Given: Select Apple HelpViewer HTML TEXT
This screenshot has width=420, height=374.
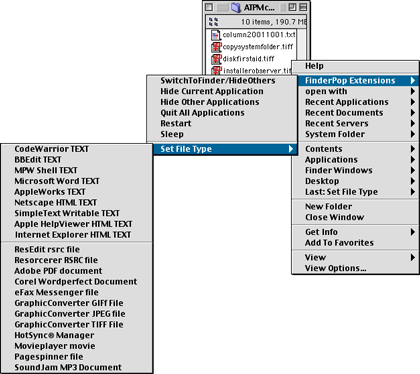Looking at the screenshot, I should click(77, 224).
